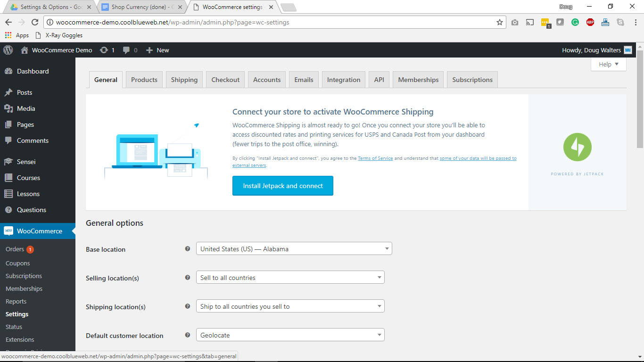Click the Apps grid icon in bookmarks bar
The image size is (644, 362).
(x=8, y=35)
